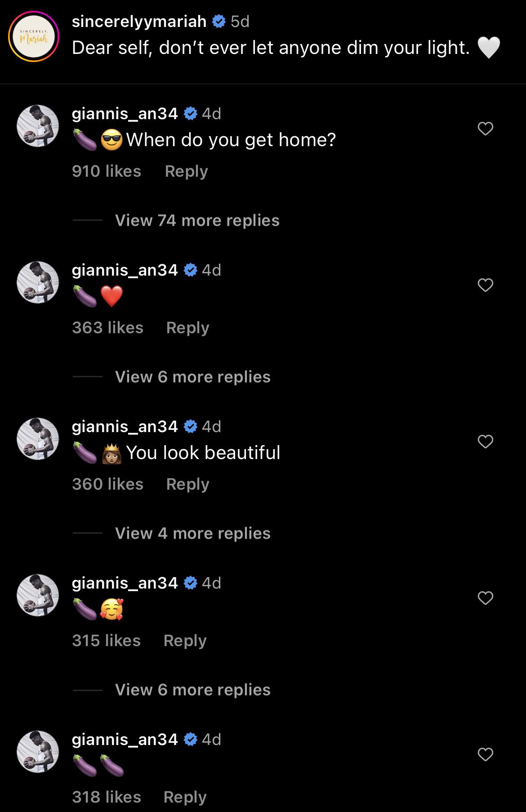
Task: Expand 'View 74 more replies'
Action: [x=197, y=220]
